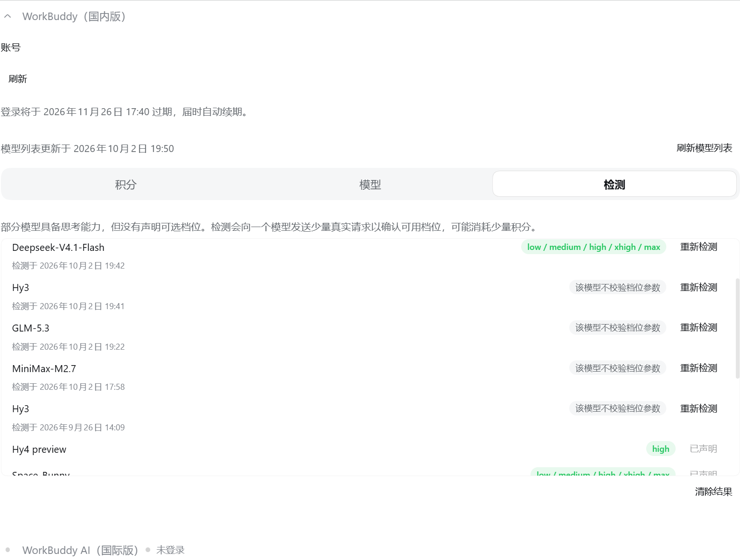Click 重新检测 for MiniMax-M2.7
The height and width of the screenshot is (560, 740).
[x=698, y=368]
